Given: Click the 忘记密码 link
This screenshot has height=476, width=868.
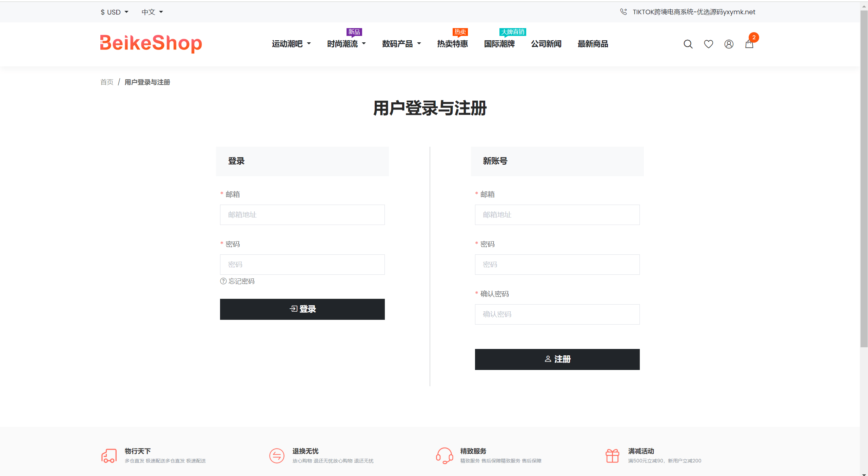Looking at the screenshot, I should 241,281.
